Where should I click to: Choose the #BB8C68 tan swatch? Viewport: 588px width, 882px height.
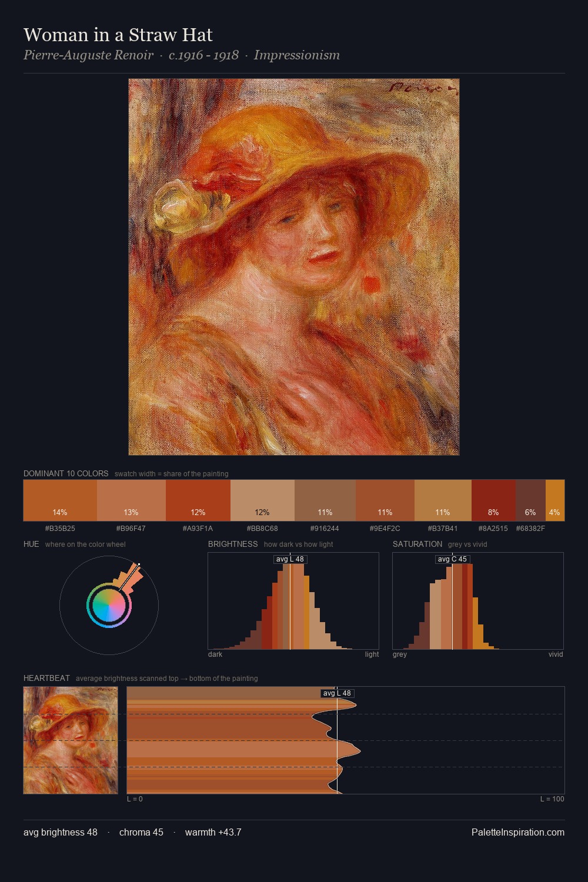[262, 500]
